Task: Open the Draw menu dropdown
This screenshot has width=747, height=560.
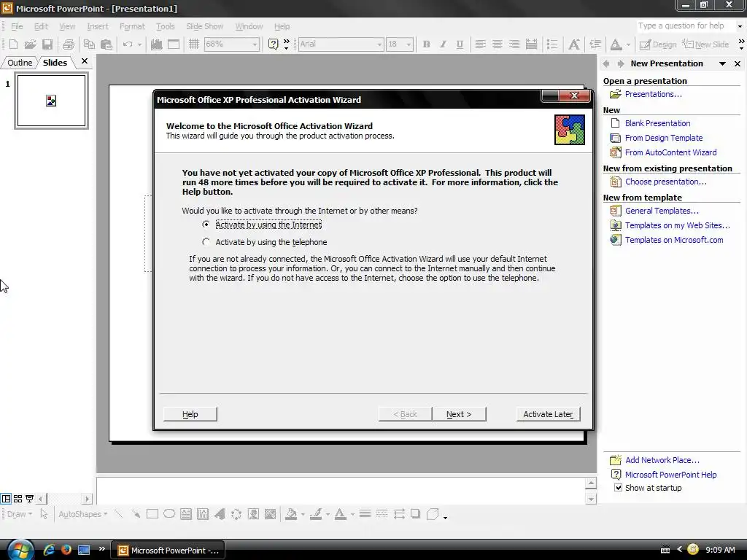Action: (x=20, y=514)
